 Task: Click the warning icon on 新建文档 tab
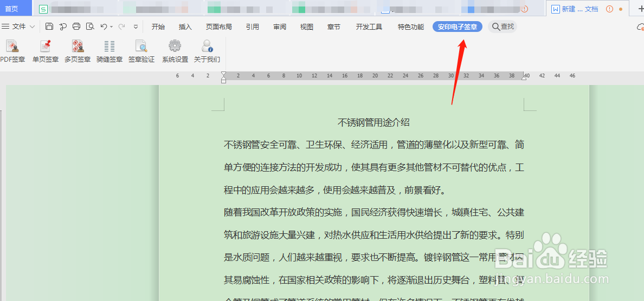point(609,9)
